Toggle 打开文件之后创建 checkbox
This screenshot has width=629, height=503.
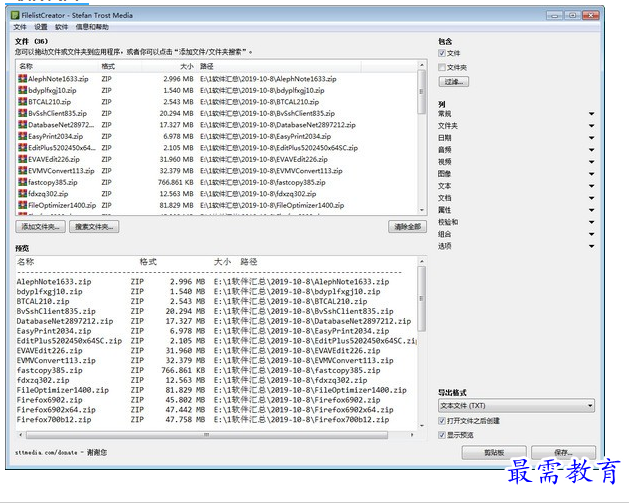click(x=442, y=421)
